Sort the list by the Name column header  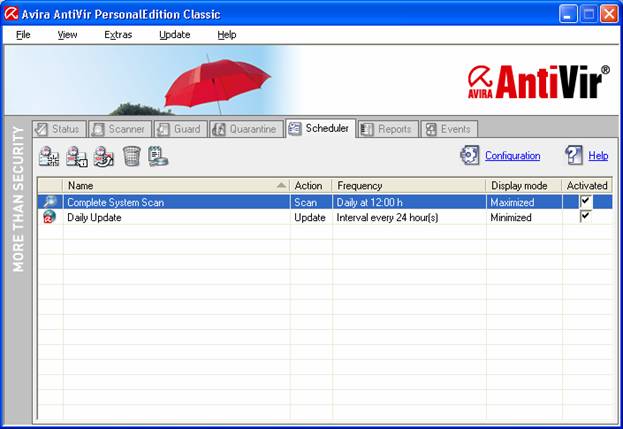tap(170, 185)
